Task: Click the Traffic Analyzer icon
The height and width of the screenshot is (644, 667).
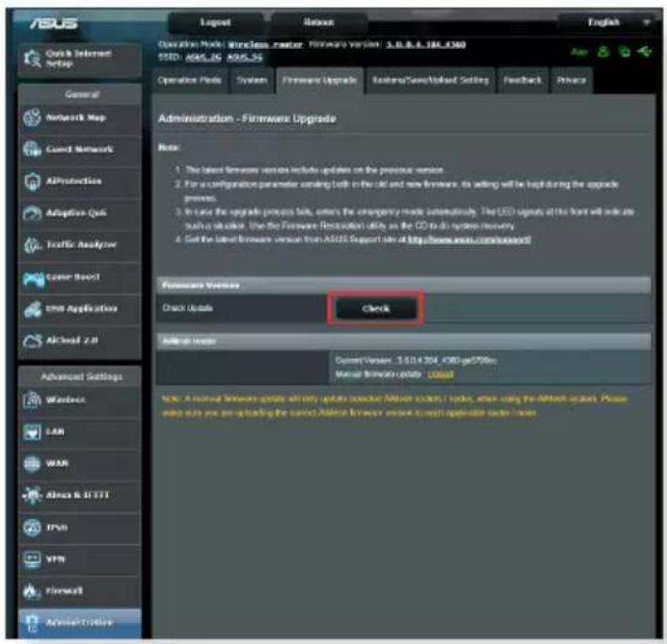Action: 32,245
